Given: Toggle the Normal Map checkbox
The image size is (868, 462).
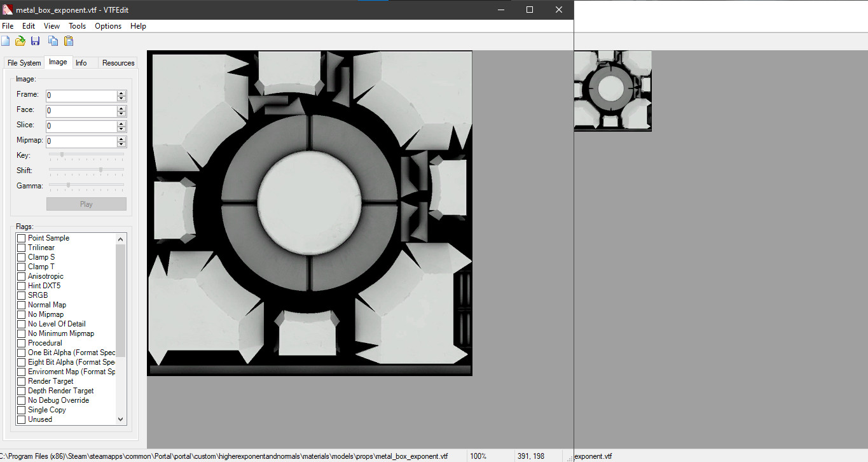Looking at the screenshot, I should pos(22,305).
